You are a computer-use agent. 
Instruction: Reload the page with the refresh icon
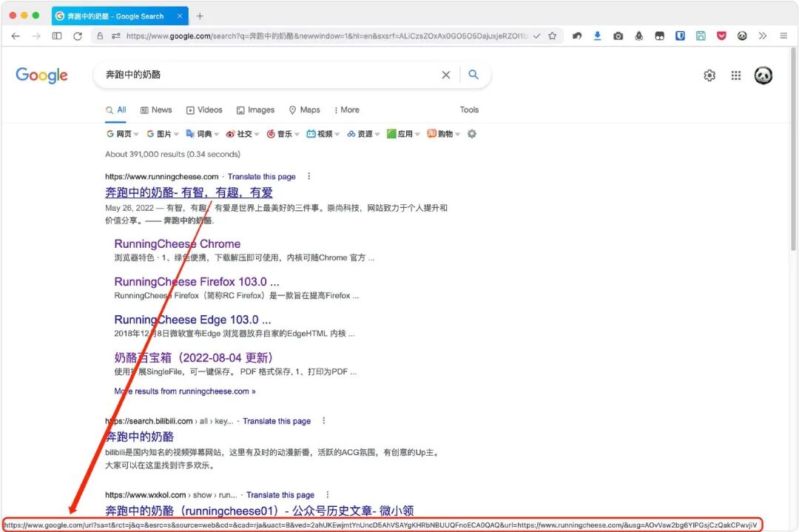[78, 36]
